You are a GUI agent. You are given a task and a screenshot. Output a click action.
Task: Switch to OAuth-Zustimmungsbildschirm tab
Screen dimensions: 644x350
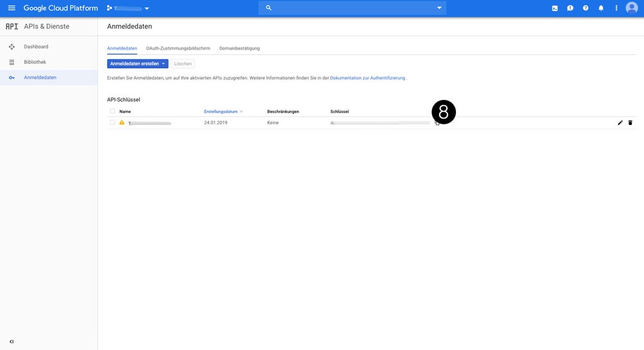[x=178, y=48]
